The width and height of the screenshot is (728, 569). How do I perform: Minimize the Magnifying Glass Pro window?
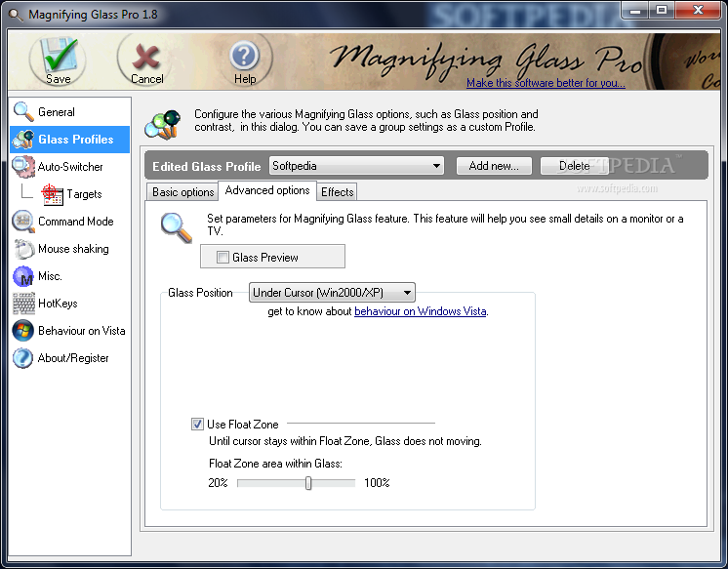click(636, 11)
